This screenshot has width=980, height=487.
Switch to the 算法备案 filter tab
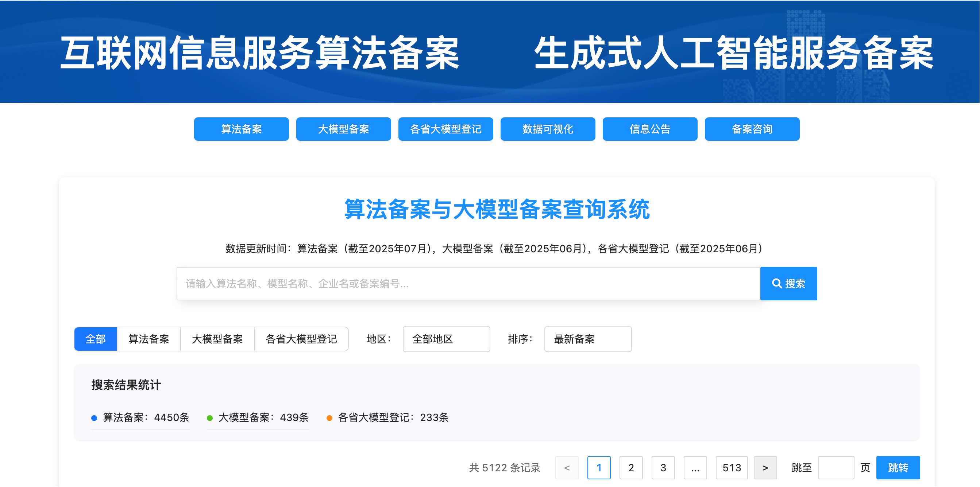click(149, 339)
